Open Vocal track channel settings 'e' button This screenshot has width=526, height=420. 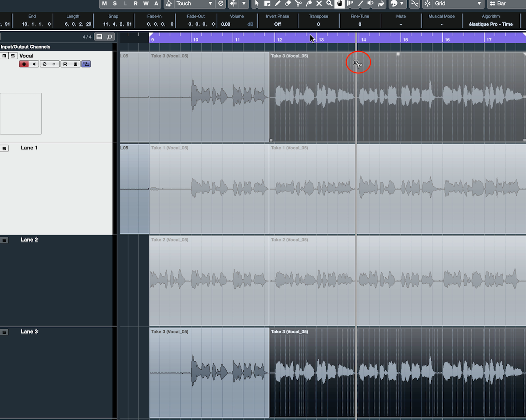[44, 64]
